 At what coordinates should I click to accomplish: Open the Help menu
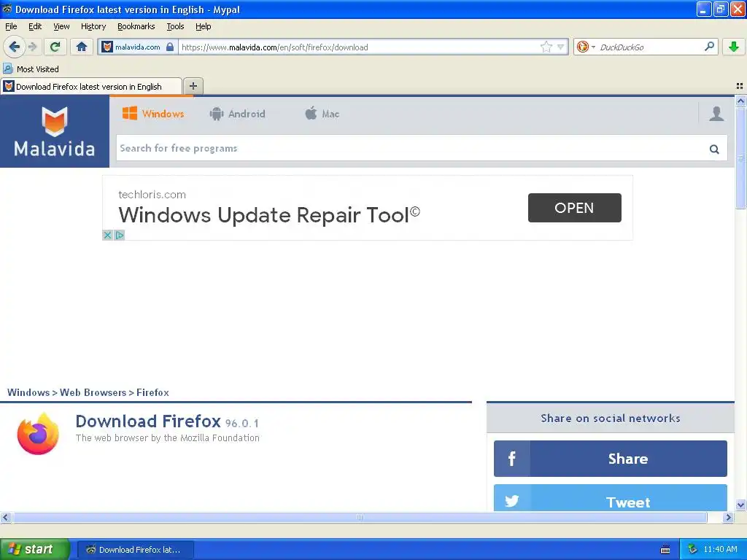(203, 26)
